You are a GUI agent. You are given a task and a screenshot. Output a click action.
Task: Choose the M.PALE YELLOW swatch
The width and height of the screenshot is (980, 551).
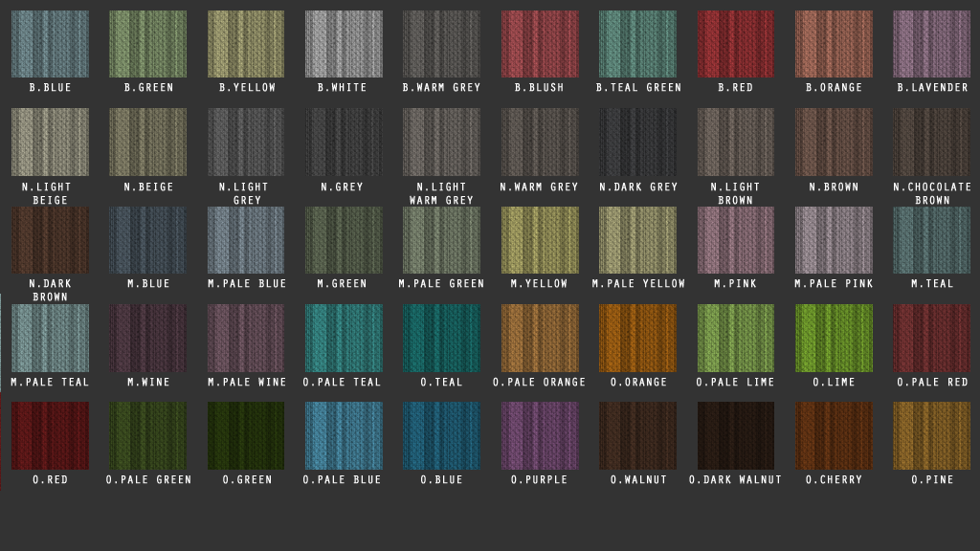tap(637, 240)
